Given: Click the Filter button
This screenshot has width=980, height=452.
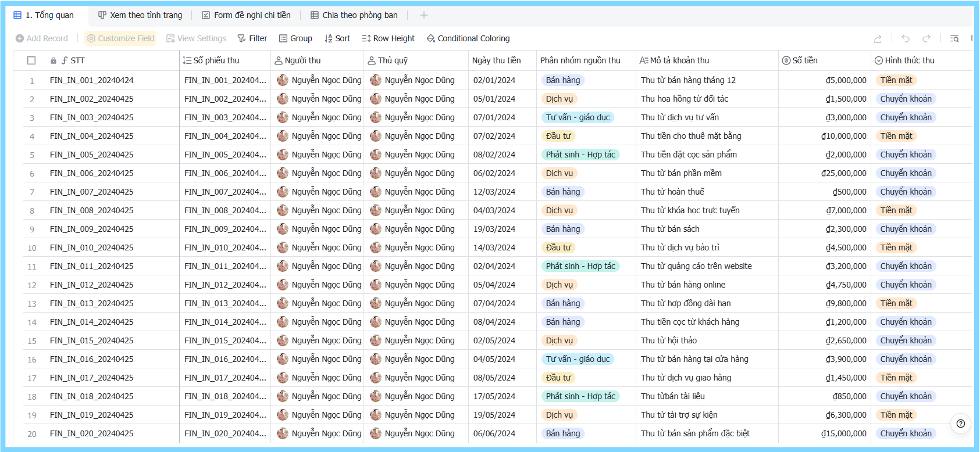Looking at the screenshot, I should click(252, 38).
